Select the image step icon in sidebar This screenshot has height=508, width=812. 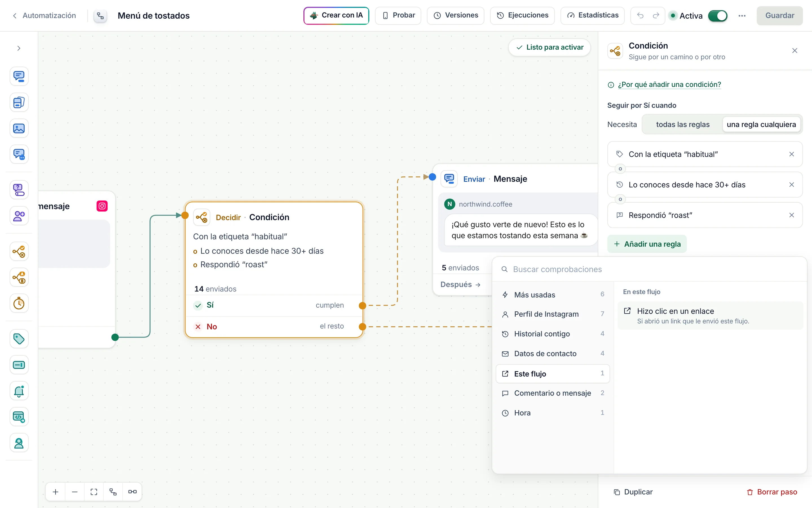(19, 128)
